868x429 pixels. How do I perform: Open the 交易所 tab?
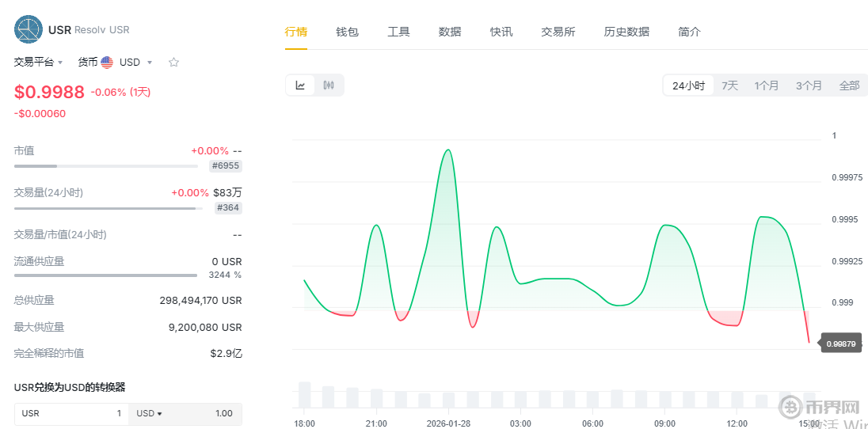click(x=558, y=32)
